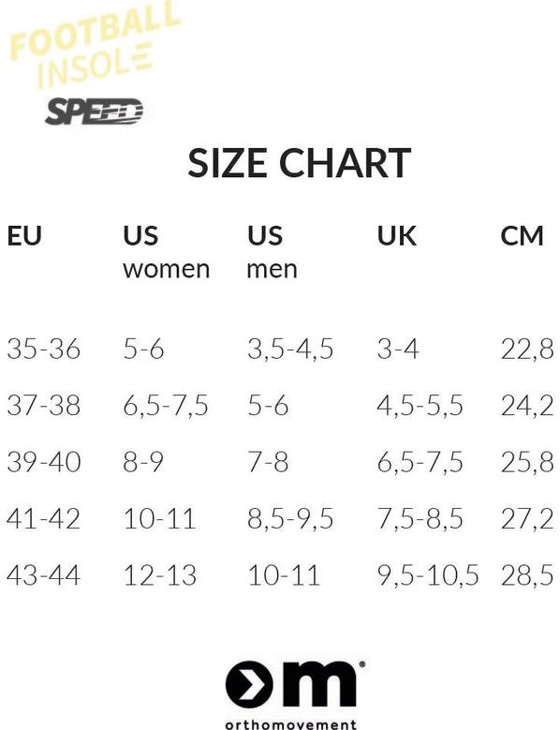Click EU size 43-44 cell
The width and height of the screenshot is (560, 730).
click(44, 575)
